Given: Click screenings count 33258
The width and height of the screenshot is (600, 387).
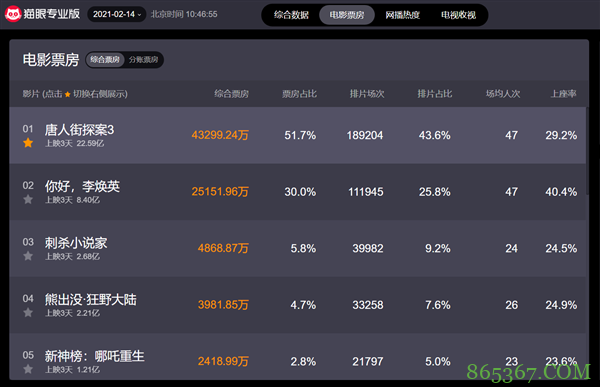Looking at the screenshot, I should coord(368,305).
